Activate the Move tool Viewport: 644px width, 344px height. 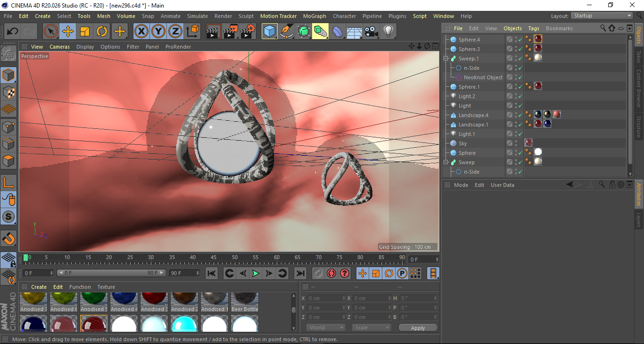click(x=68, y=32)
